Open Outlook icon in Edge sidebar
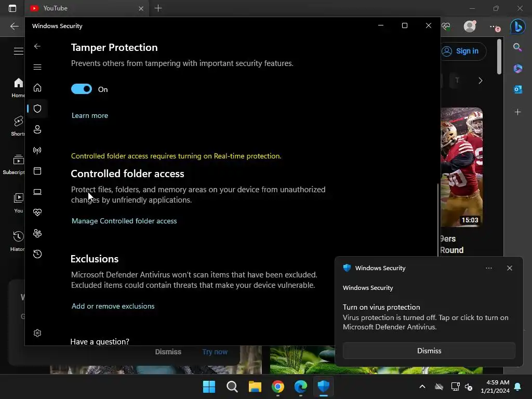Image resolution: width=532 pixels, height=399 pixels. click(x=517, y=89)
